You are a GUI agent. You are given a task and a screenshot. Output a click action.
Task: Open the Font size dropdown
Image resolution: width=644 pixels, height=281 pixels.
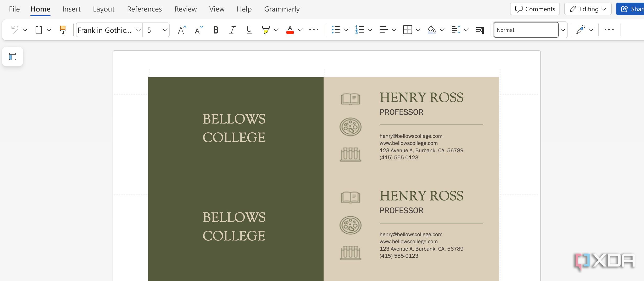coord(165,30)
